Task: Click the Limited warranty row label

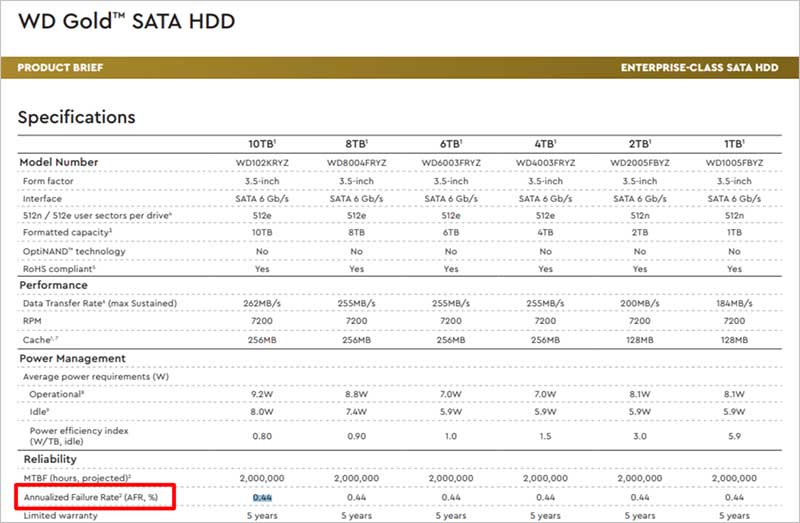Action: click(x=60, y=516)
